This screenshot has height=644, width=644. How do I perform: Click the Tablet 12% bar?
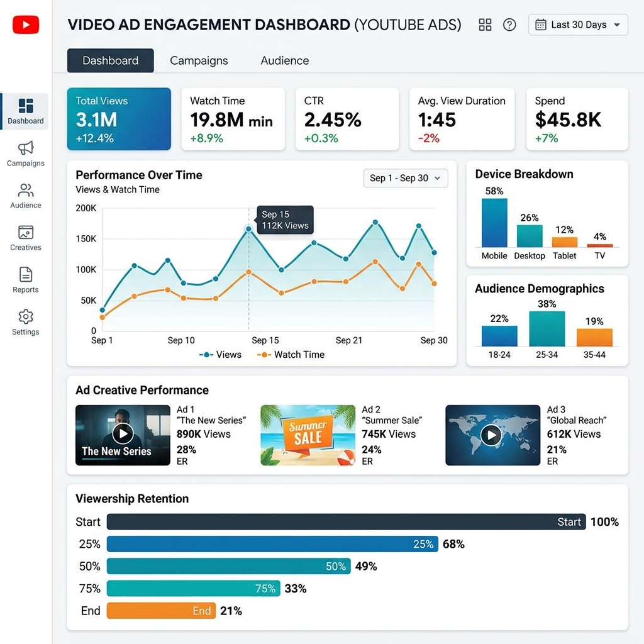tap(565, 242)
